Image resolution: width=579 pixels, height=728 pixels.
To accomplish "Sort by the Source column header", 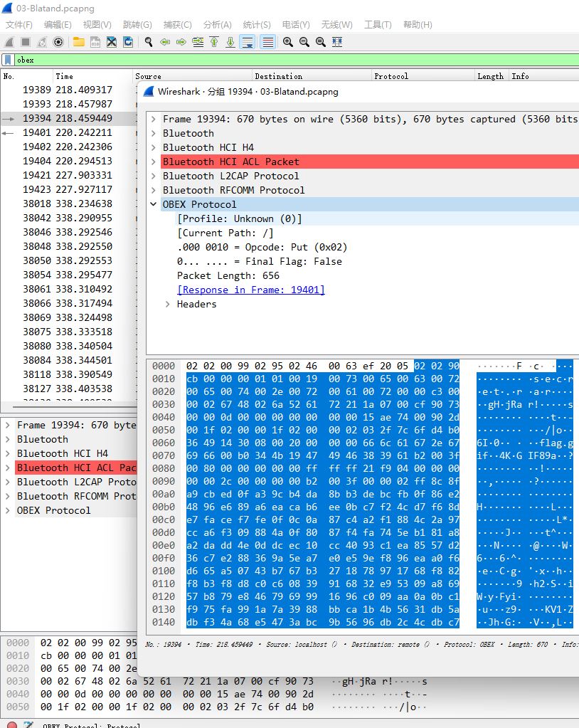I will click(x=193, y=76).
